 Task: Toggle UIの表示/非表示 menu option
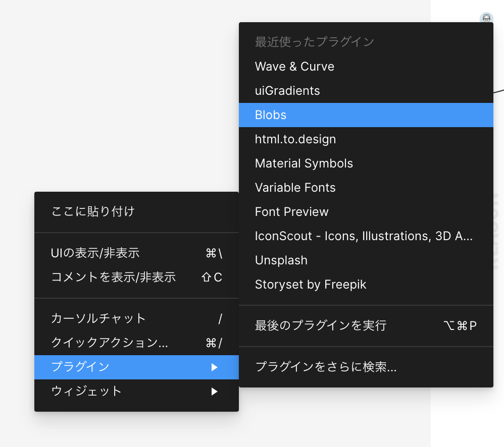coord(95,253)
